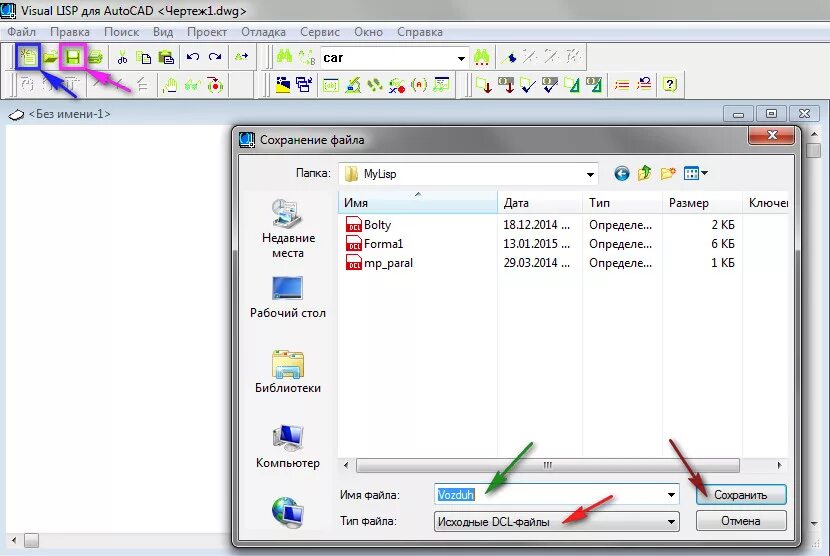This screenshot has width=830, height=556.
Task: Click the Up One Level folder icon
Action: pyautogui.click(x=645, y=173)
